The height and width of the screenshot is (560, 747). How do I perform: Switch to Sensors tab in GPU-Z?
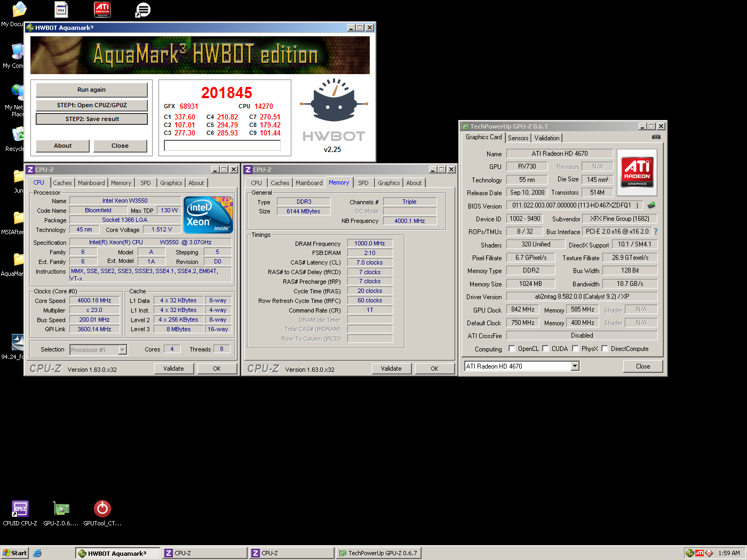pos(518,138)
